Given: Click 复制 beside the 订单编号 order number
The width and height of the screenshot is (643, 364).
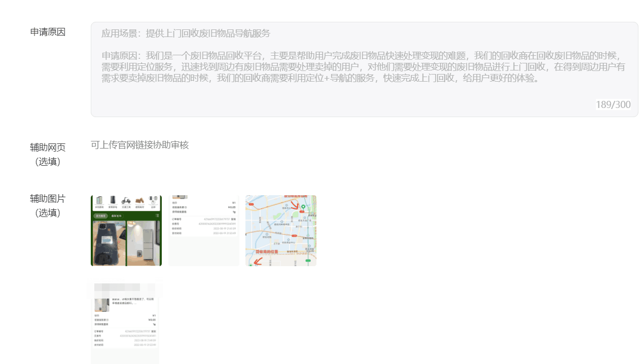Looking at the screenshot, I should tap(233, 219).
